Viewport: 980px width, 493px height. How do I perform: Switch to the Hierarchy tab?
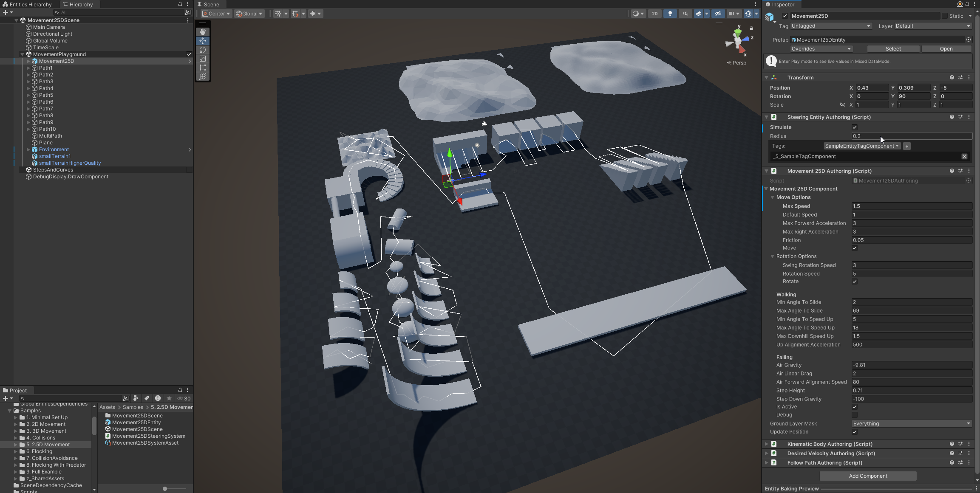tap(78, 4)
